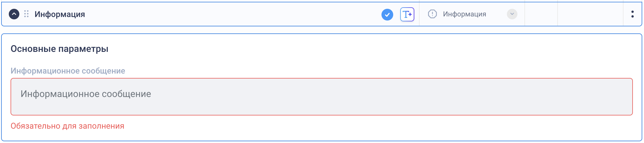Screen dimensions: 644x143
Task: Select the Основные параметры section heading
Action: (x=59, y=49)
